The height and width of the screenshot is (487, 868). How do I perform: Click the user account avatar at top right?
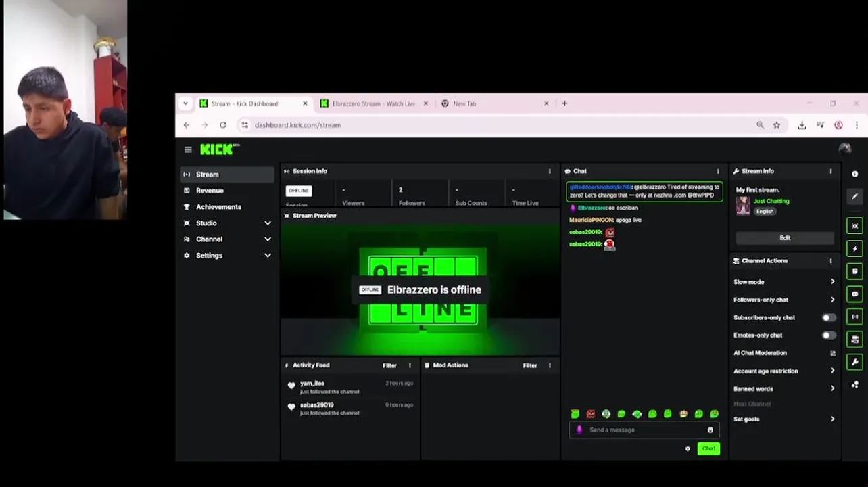844,149
